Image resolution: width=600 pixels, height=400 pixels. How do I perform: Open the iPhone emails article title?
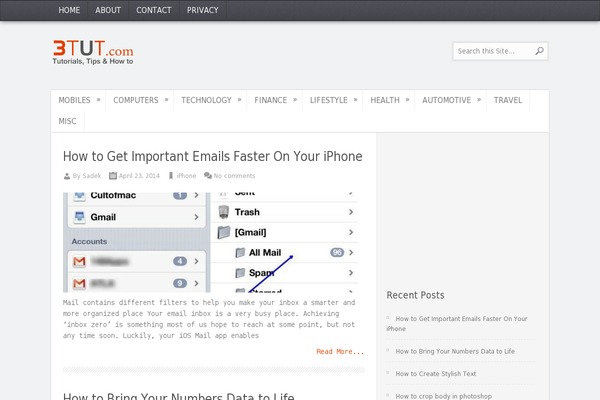(x=212, y=156)
